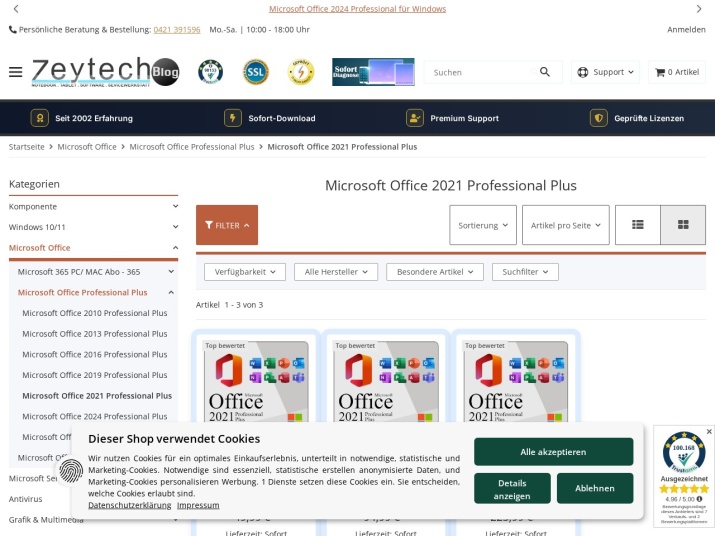Viewport: 715px width, 536px height.
Task: Click Microsoft Office Professional Plus breadcrumb
Action: 192,147
